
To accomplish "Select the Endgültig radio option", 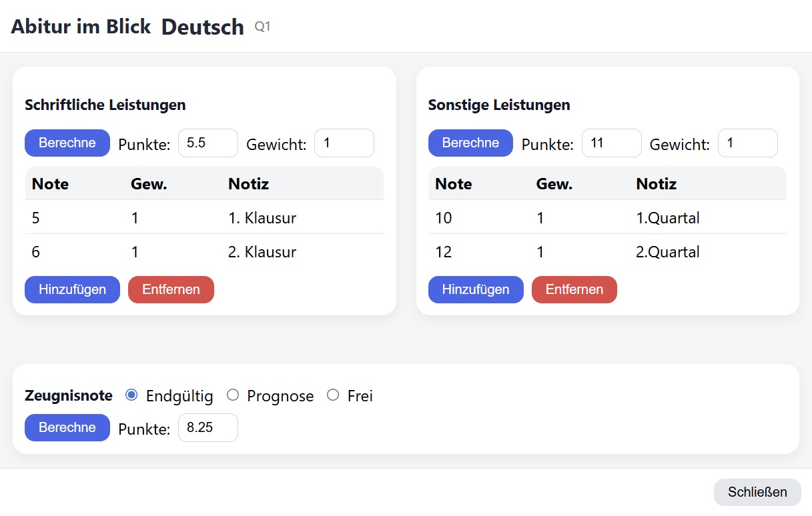I will click(131, 395).
